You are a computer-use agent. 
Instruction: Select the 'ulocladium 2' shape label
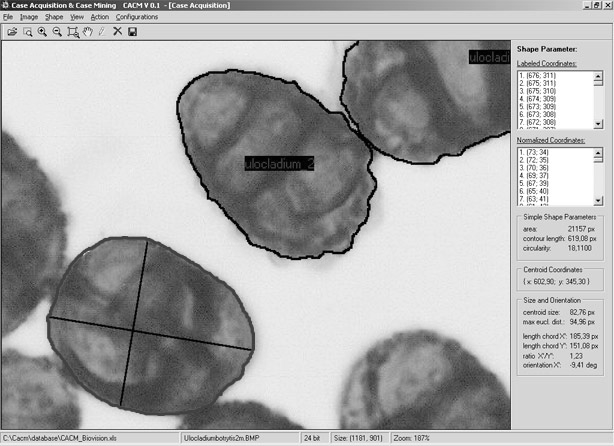pyautogui.click(x=280, y=164)
